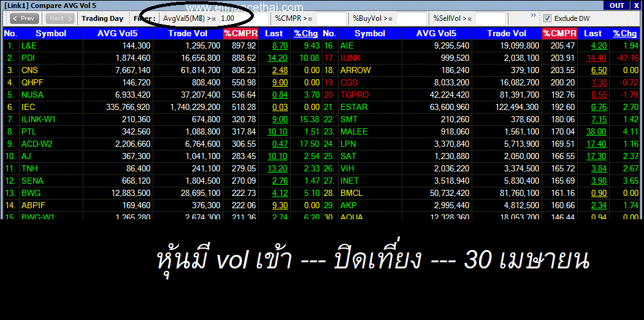Select symbol ARROW

coord(355,71)
